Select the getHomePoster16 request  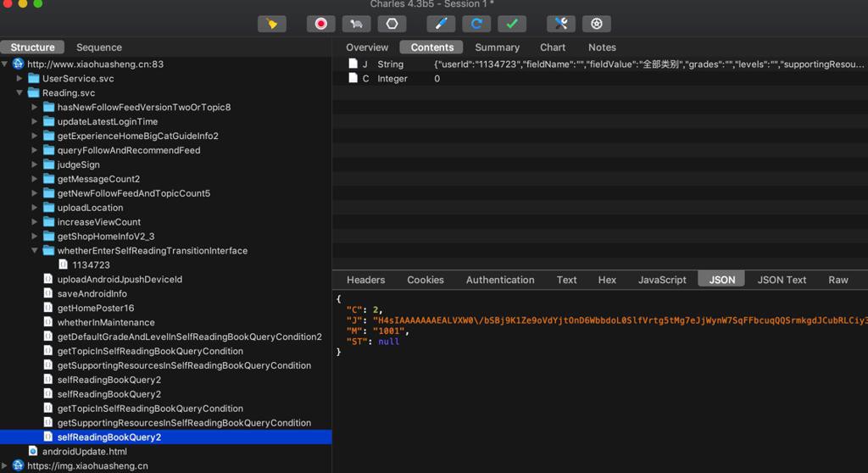coord(96,308)
